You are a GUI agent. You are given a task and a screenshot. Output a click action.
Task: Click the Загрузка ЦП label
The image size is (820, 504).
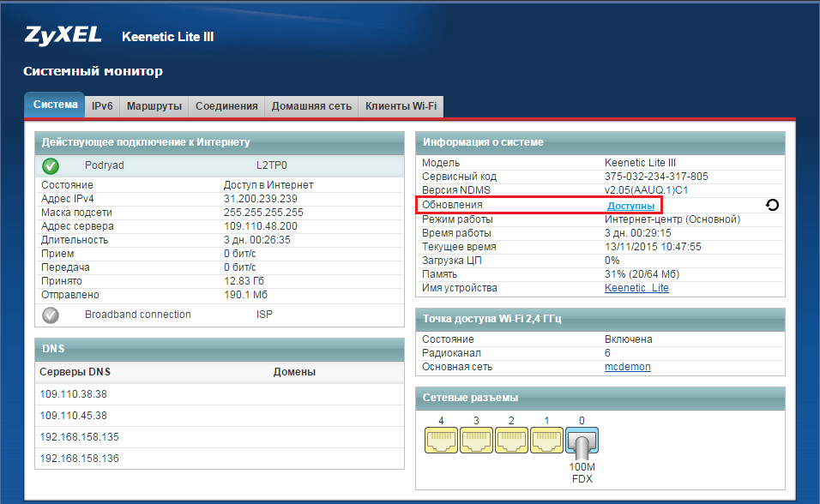(x=452, y=261)
